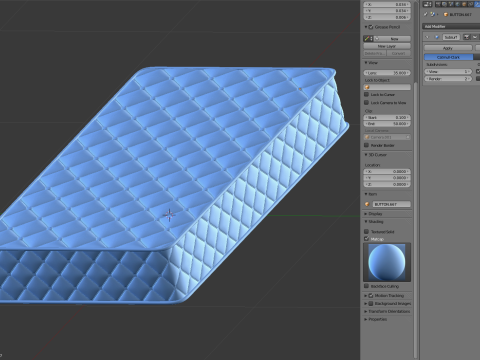Click the object cube icon beside BUTTON name in breadcrumb
The image size is (480, 360).
[446, 14]
